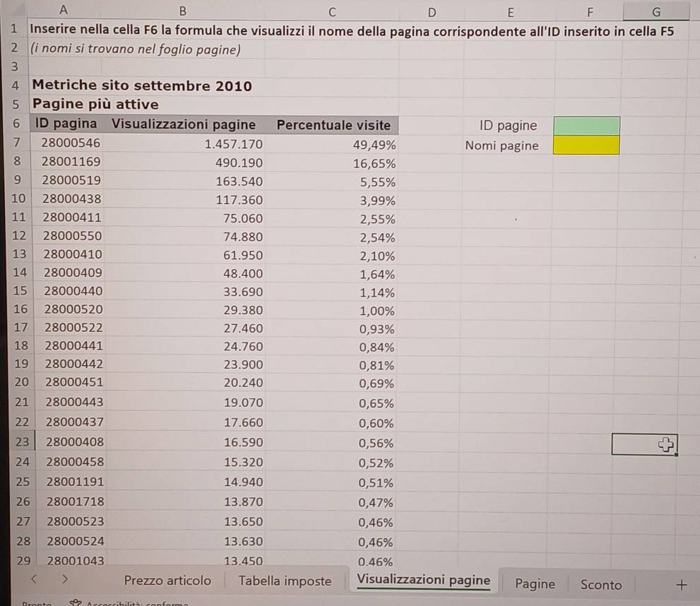Click the Percentuale visite header cell
The height and width of the screenshot is (606, 700).
pyautogui.click(x=333, y=126)
